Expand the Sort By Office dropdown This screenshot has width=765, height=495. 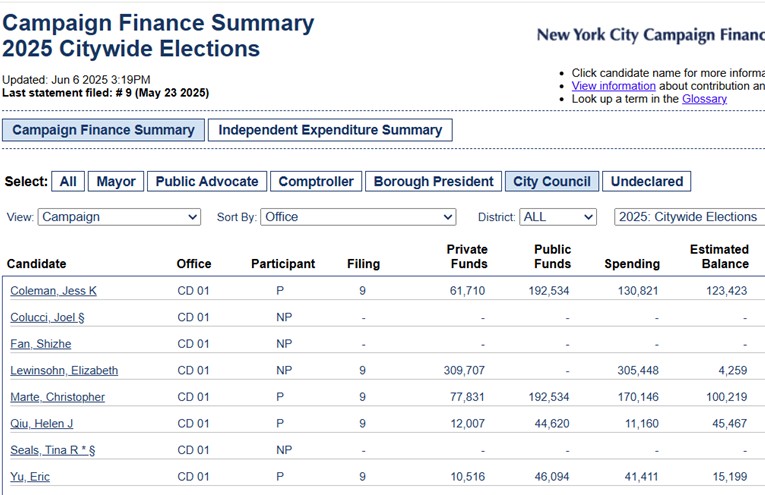(358, 217)
